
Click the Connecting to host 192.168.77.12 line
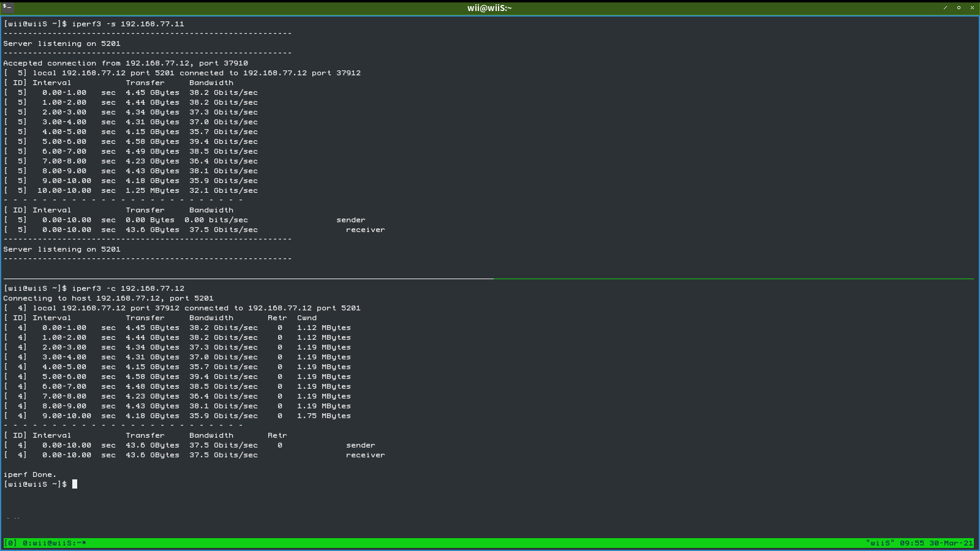108,298
